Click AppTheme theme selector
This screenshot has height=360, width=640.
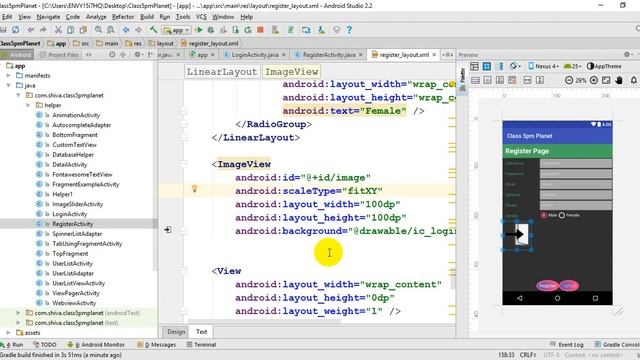[x=604, y=66]
